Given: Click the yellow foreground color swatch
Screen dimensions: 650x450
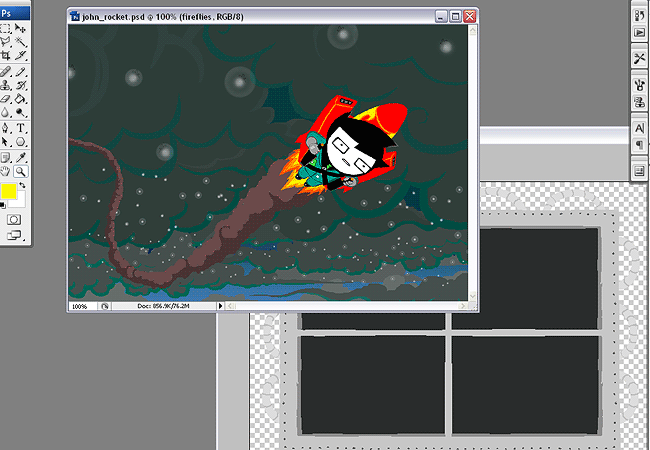Looking at the screenshot, I should (9, 191).
